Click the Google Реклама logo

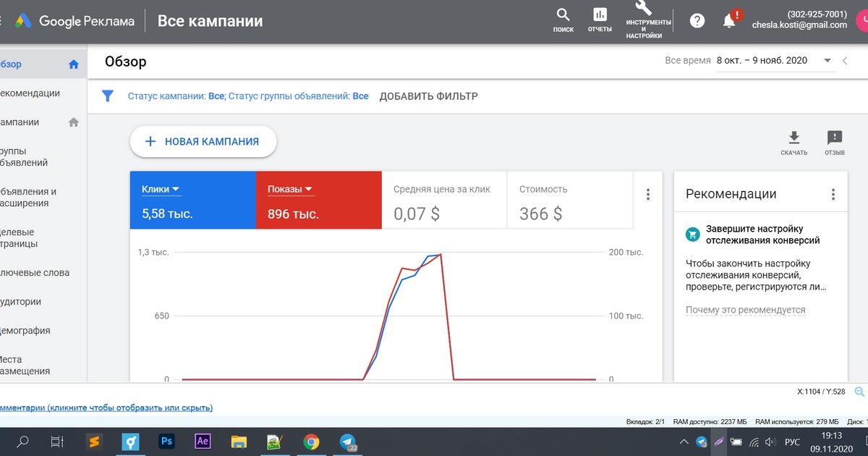75,21
